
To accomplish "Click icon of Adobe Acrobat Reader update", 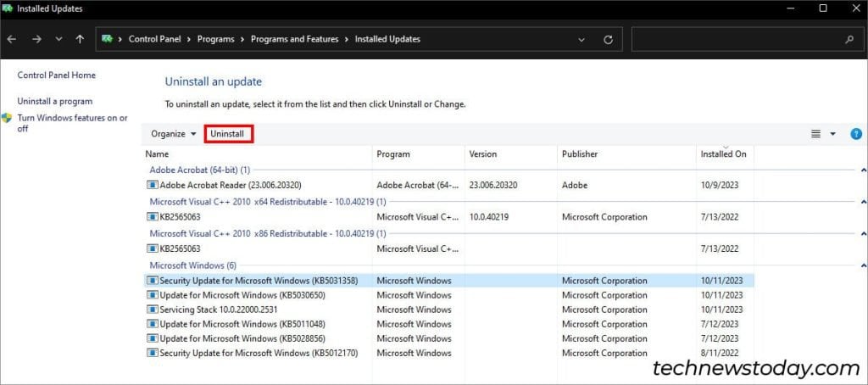I will pyautogui.click(x=153, y=185).
